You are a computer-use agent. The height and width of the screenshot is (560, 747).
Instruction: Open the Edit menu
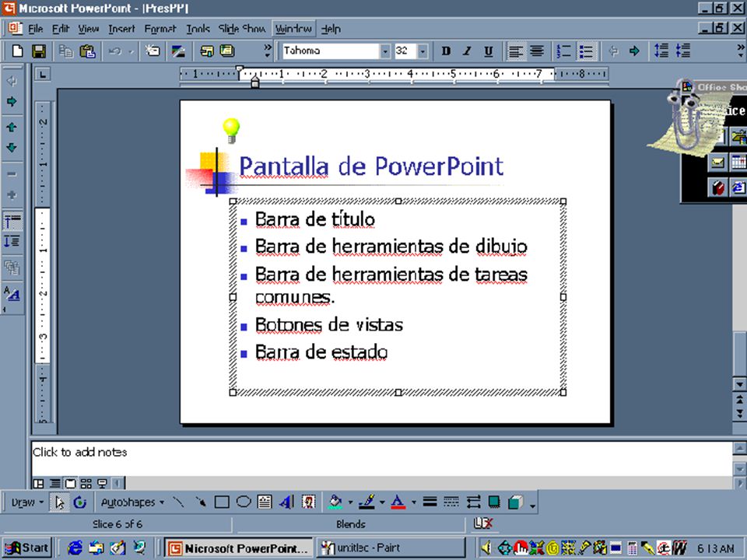coord(61,29)
